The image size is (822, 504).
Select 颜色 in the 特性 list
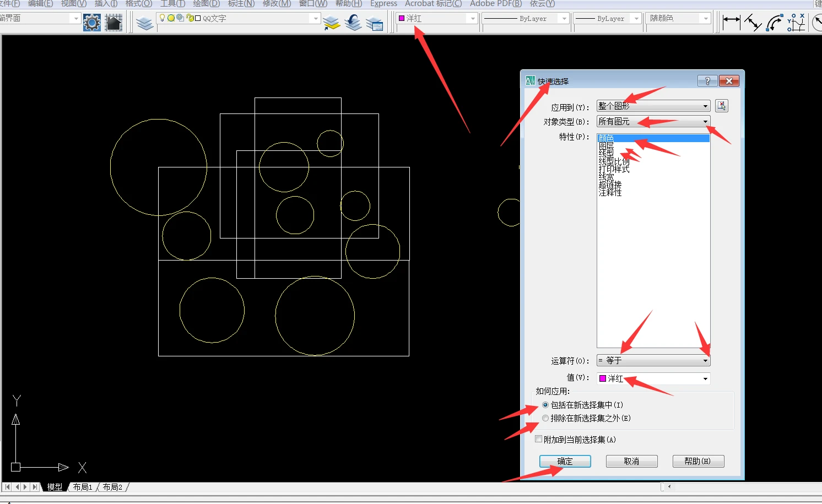pyautogui.click(x=653, y=138)
